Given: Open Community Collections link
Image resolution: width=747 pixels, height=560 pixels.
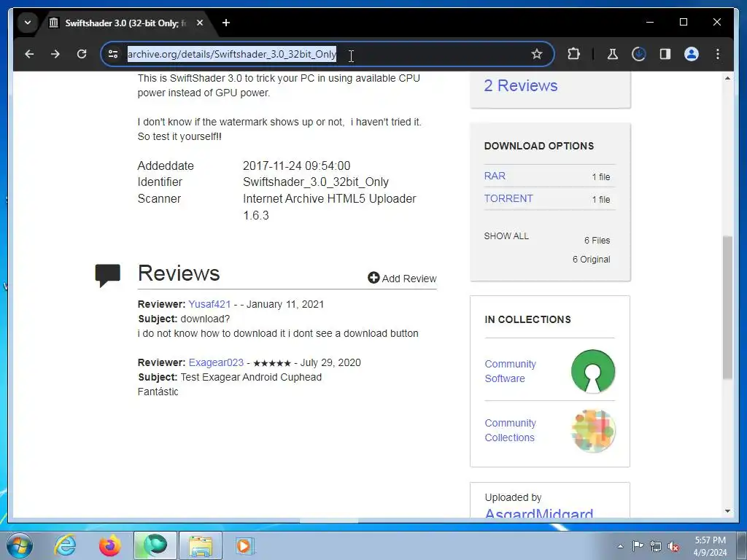Looking at the screenshot, I should click(x=510, y=430).
